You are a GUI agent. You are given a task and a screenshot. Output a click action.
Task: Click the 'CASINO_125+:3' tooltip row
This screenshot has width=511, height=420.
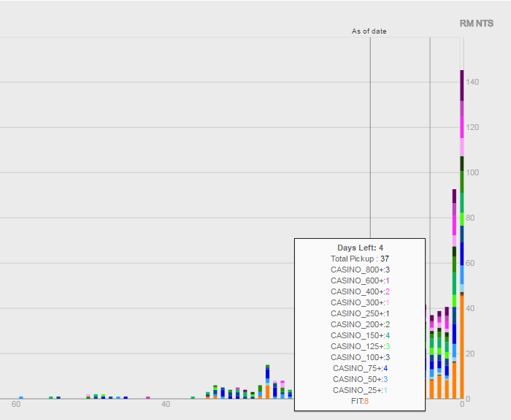click(360, 347)
